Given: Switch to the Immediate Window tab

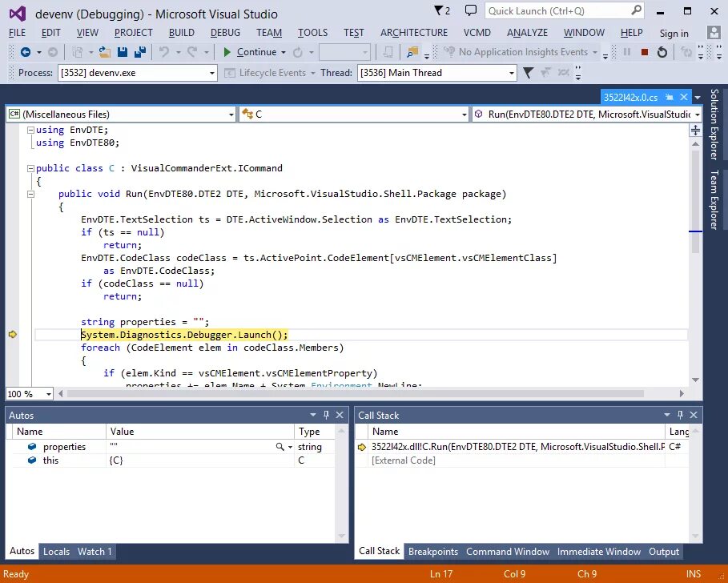Looking at the screenshot, I should tap(598, 552).
